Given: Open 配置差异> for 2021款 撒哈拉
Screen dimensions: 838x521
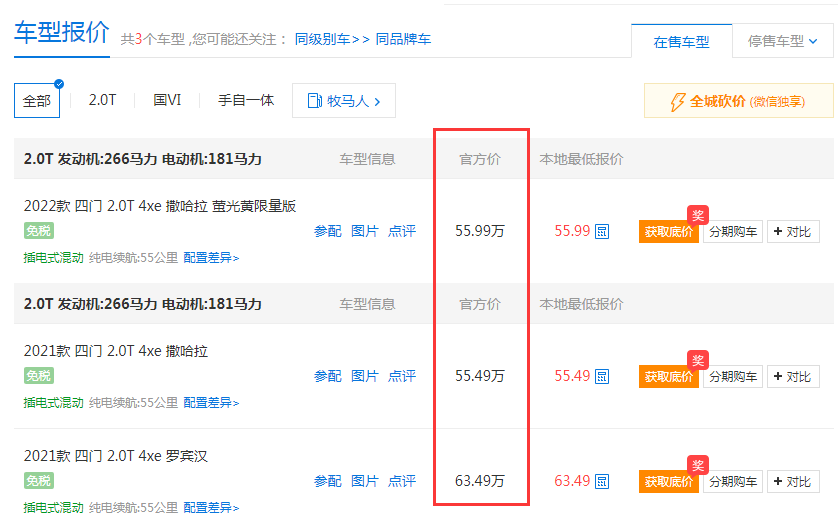Looking at the screenshot, I should coord(211,402).
